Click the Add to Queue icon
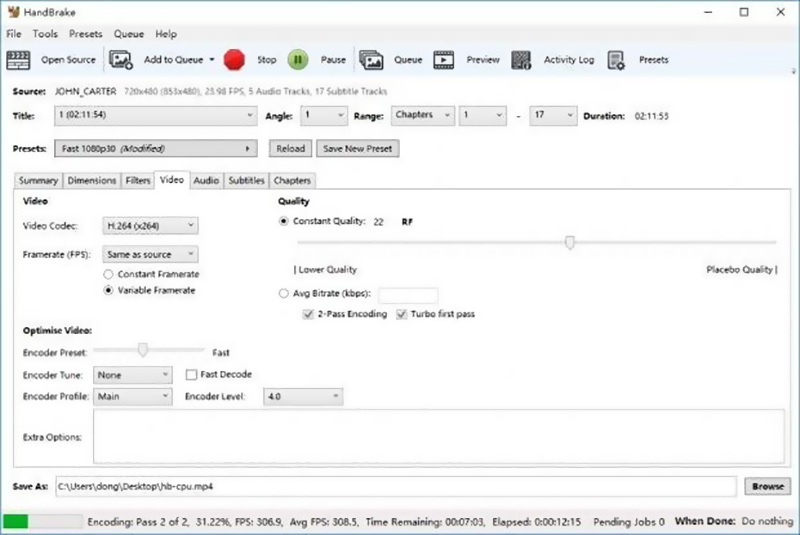The height and width of the screenshot is (535, 800). pos(121,60)
